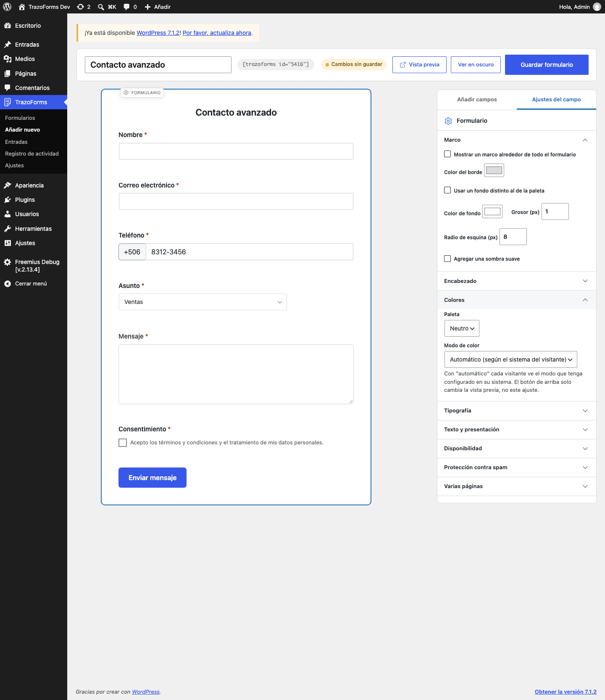Click the Herramientas wrench icon
The height and width of the screenshot is (700, 605).
[8, 229]
